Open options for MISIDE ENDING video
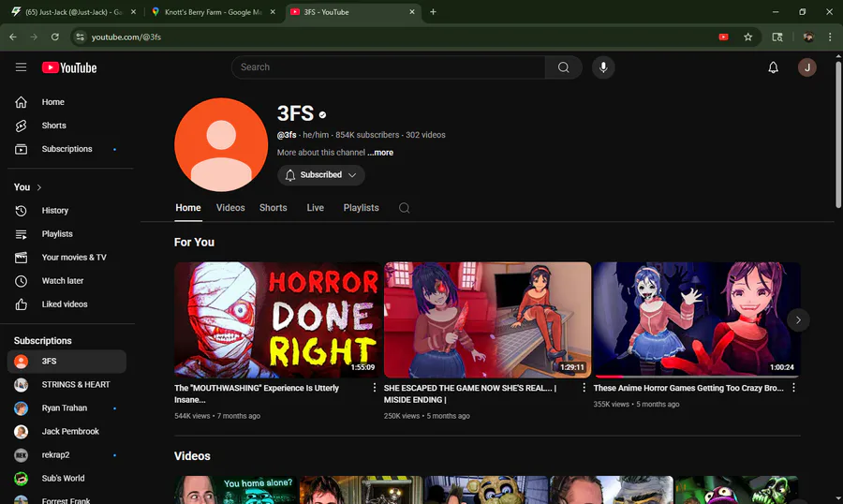This screenshot has width=843, height=504. [x=584, y=387]
